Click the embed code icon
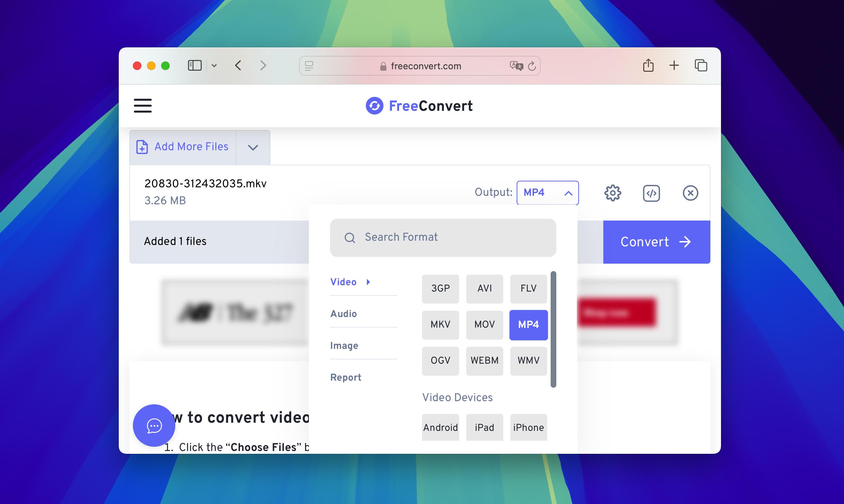844x504 pixels. (651, 193)
